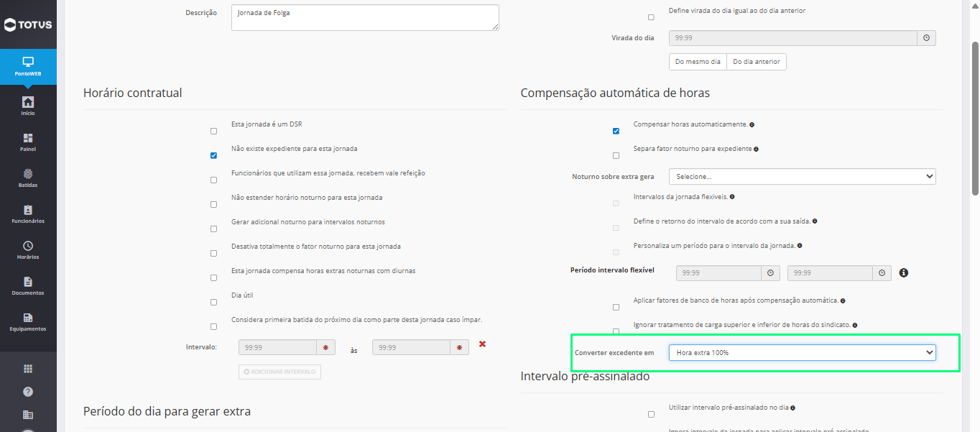Viewport: 980px width, 432px height.
Task: Check Aplicar fatores de banco de horas
Action: point(616,307)
